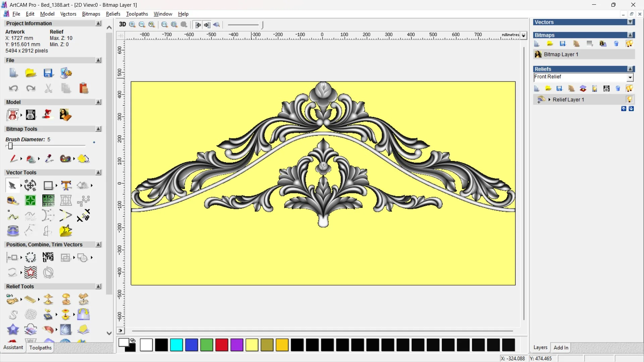Image resolution: width=644 pixels, height=362 pixels.
Task: Click the Zoom In magnifier icon
Action: tap(132, 24)
